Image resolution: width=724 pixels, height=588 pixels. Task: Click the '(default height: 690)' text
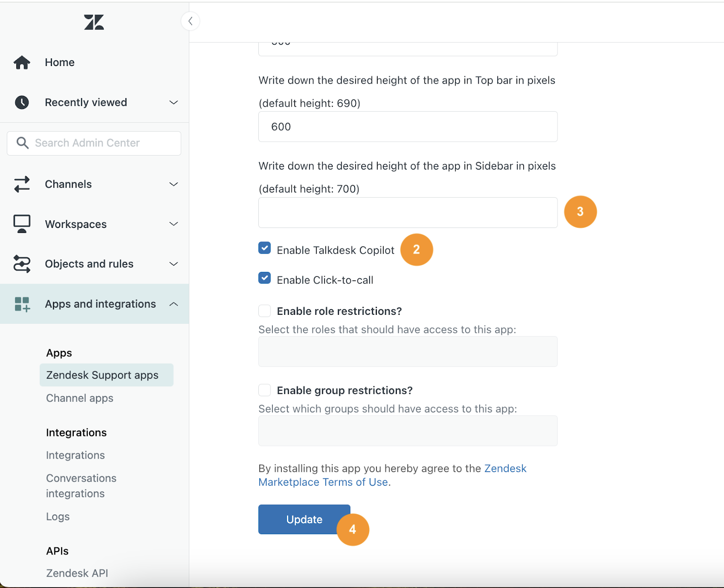pos(310,103)
